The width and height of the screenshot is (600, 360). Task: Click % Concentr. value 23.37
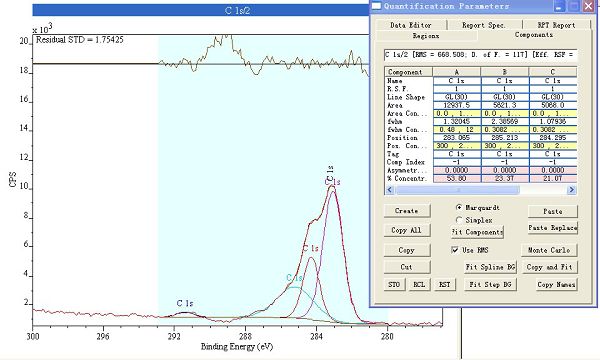(505, 178)
